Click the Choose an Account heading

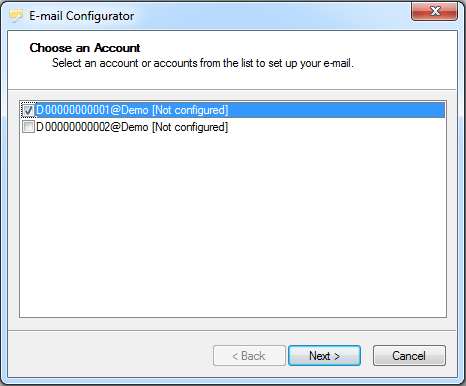85,48
